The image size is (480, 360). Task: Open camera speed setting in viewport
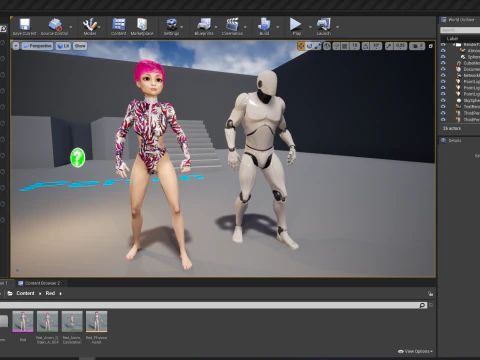(x=417, y=46)
